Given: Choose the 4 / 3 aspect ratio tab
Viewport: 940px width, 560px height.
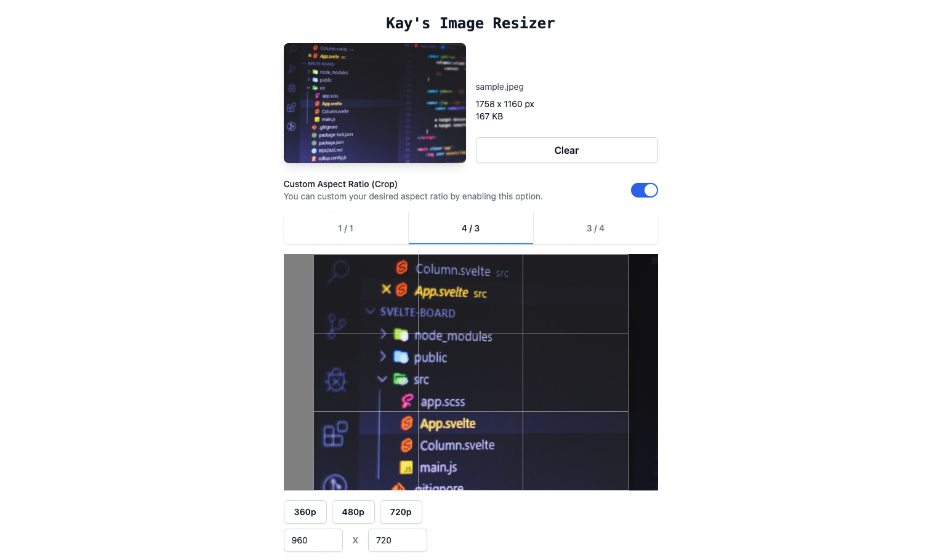Looking at the screenshot, I should pyautogui.click(x=471, y=228).
